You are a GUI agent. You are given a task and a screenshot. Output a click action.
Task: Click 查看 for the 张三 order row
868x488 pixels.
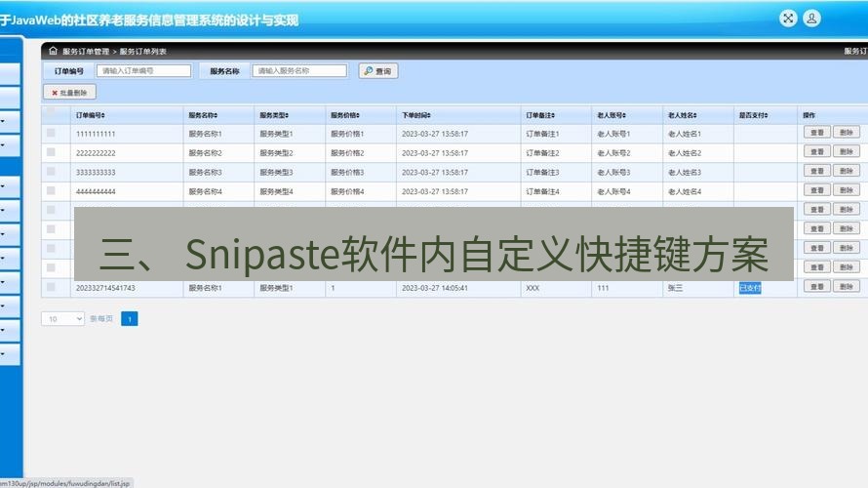click(817, 286)
